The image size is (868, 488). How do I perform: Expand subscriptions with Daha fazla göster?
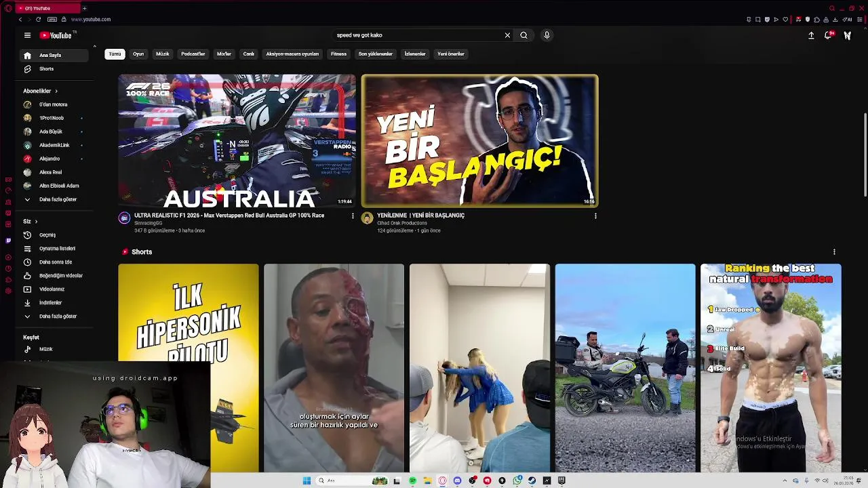(x=54, y=199)
